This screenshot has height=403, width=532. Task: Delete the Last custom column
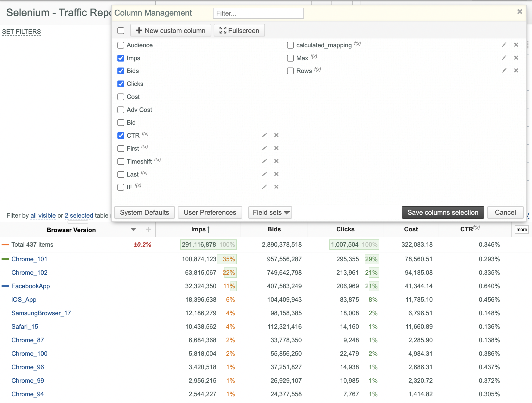pyautogui.click(x=276, y=174)
